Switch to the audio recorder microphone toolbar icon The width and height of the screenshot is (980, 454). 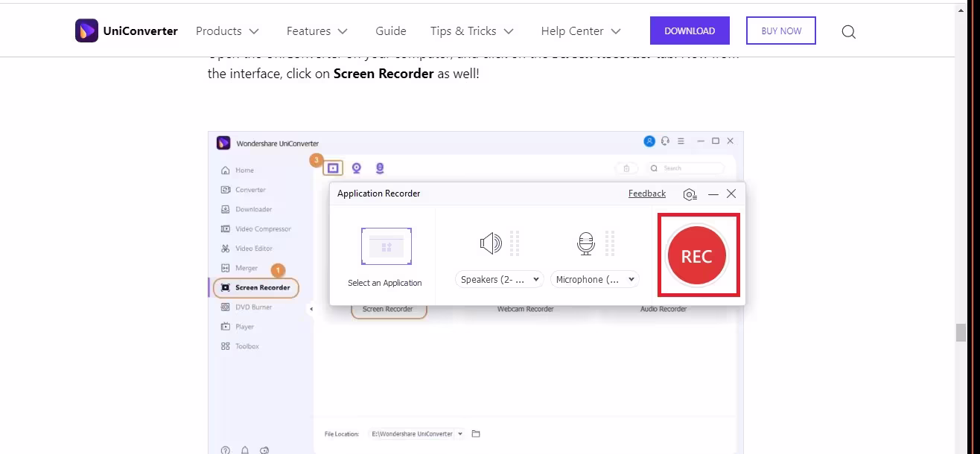380,168
